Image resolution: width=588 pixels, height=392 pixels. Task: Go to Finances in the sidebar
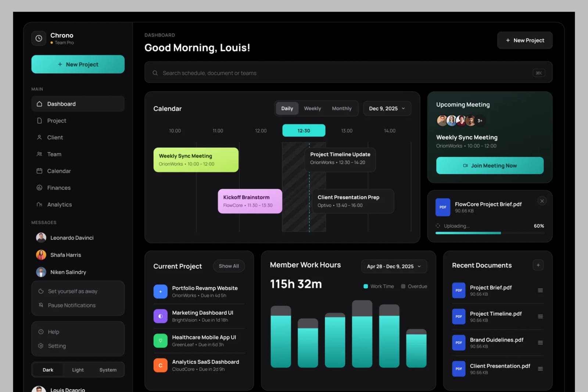(78, 188)
